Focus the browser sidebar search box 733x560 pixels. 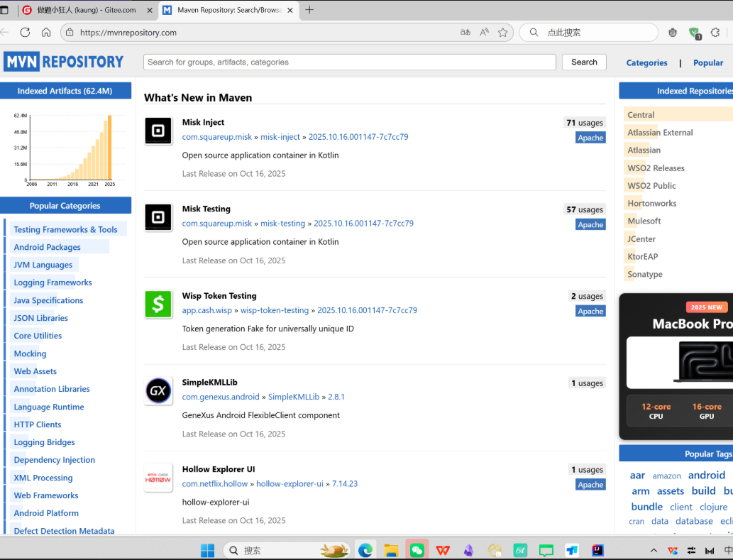pyautogui.click(x=589, y=33)
